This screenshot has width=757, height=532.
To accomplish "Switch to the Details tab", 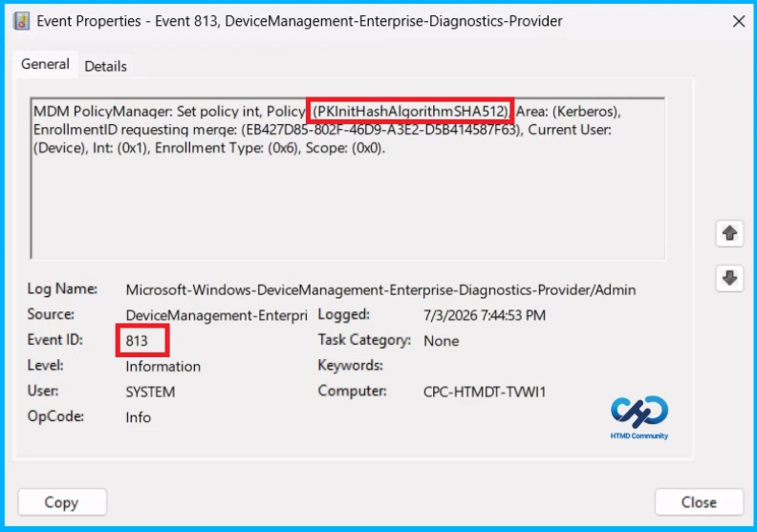I will coord(105,66).
